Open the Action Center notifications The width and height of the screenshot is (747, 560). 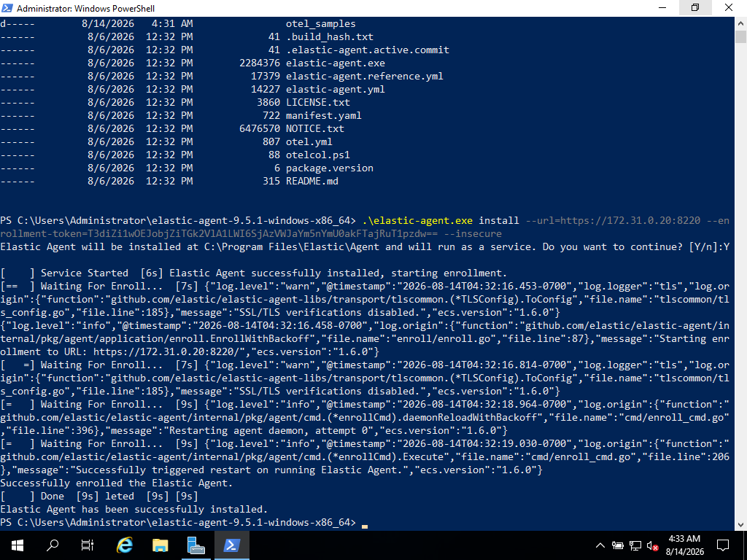723,545
